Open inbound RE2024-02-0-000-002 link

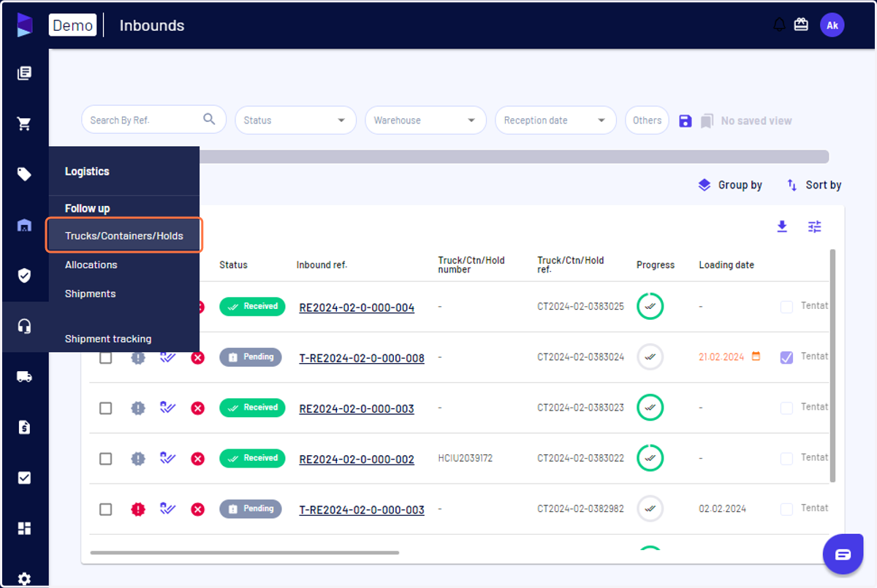[x=357, y=459]
